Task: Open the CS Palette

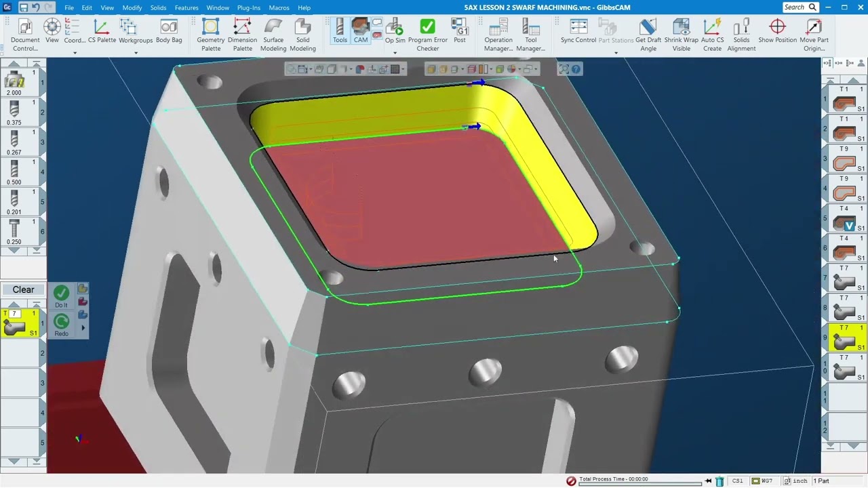Action: (x=102, y=31)
